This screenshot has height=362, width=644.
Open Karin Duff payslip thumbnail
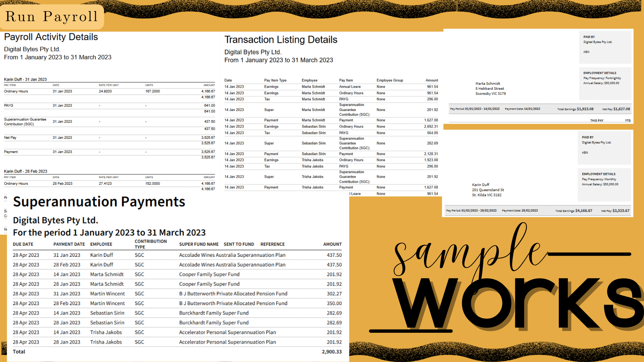(x=537, y=173)
